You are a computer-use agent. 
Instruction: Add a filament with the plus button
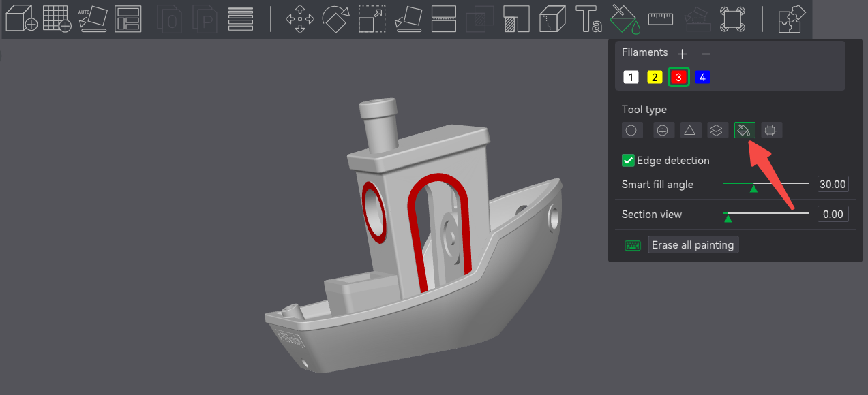click(683, 54)
